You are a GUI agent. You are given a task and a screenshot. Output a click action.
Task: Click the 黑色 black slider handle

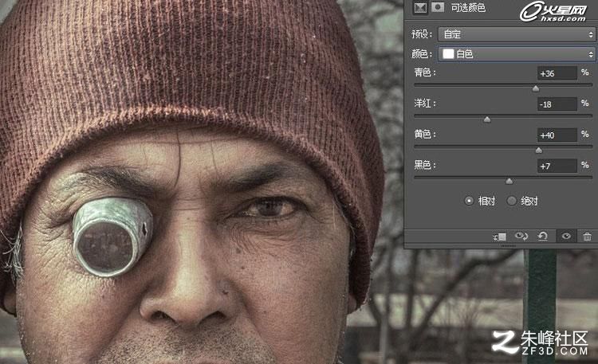(x=509, y=181)
